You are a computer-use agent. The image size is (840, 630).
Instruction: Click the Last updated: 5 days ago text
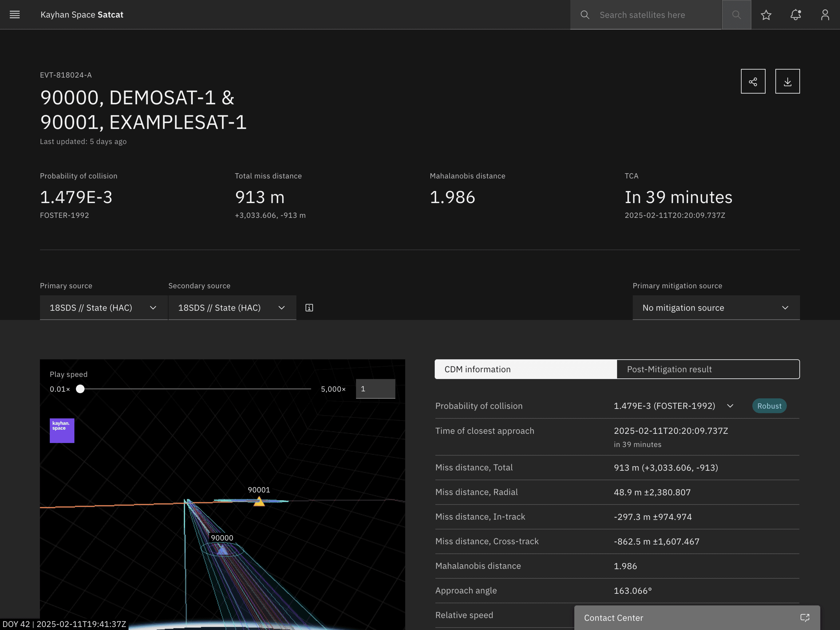(83, 142)
